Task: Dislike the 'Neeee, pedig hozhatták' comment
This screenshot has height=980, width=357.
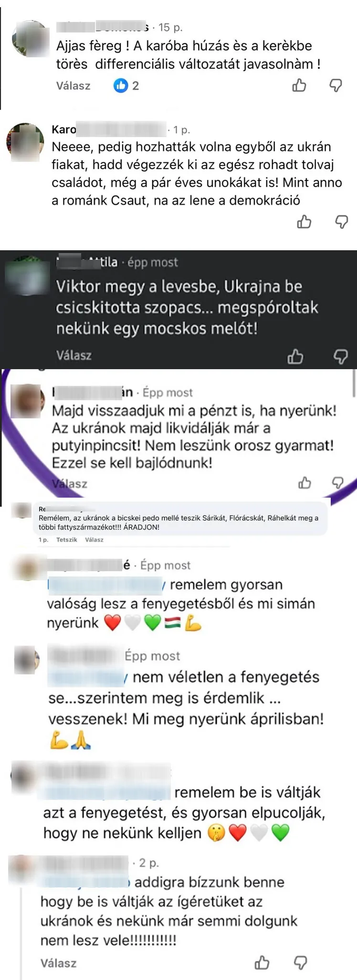Action: (341, 222)
